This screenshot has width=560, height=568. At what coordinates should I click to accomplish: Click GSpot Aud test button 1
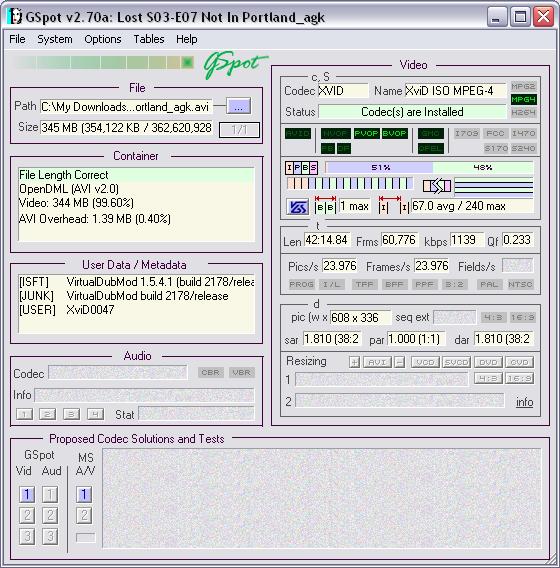click(50, 494)
